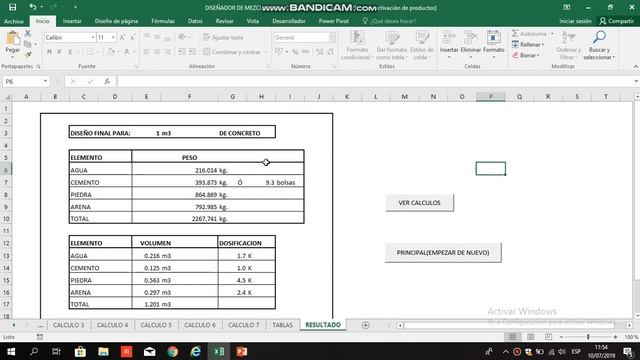Image resolution: width=640 pixels, height=360 pixels.
Task: Open Estilos de celda
Action: point(422,45)
